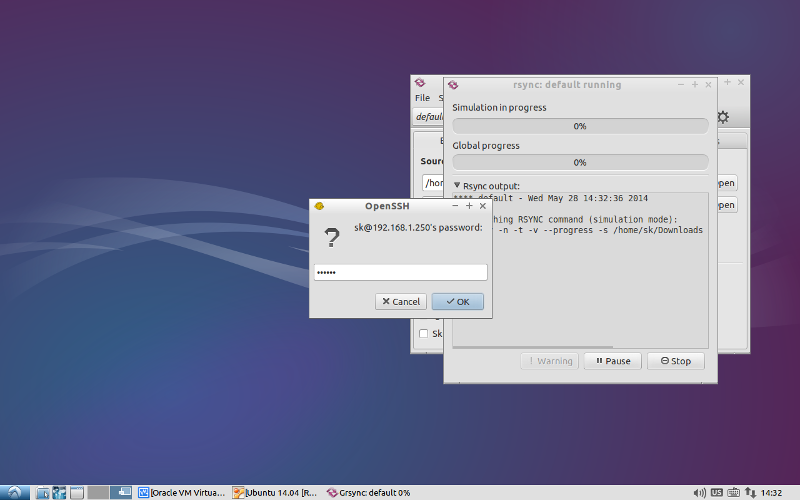Toggle the partially hidden 'Sk' checkbox
800x500 pixels.
pos(423,333)
